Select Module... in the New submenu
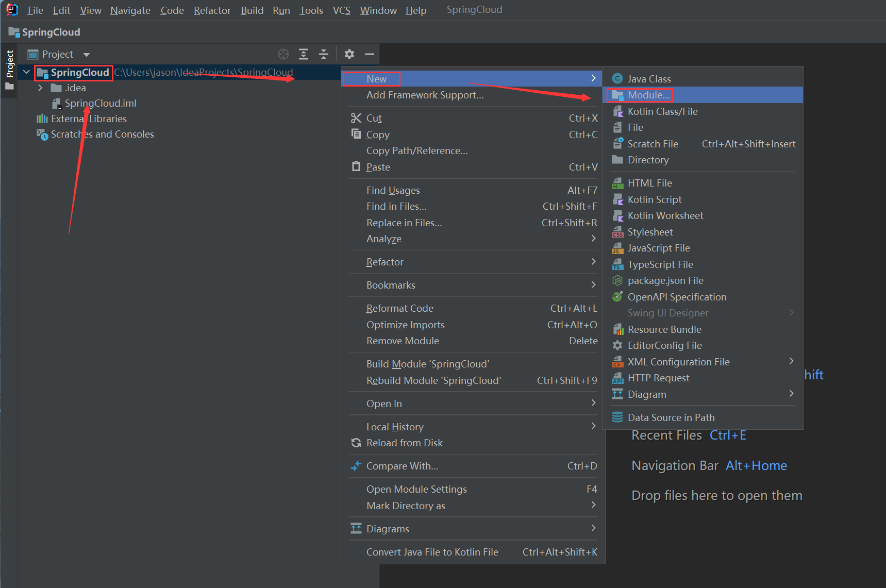 (x=648, y=95)
